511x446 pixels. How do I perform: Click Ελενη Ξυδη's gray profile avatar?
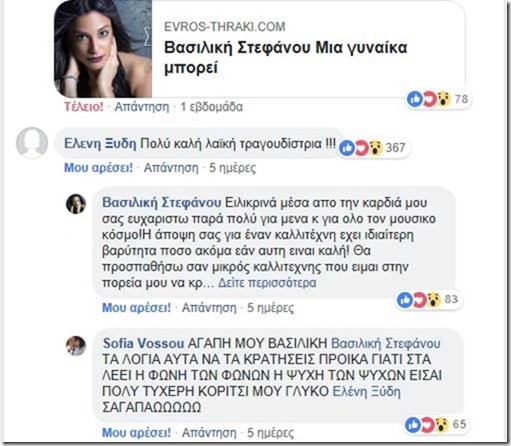pos(32,143)
